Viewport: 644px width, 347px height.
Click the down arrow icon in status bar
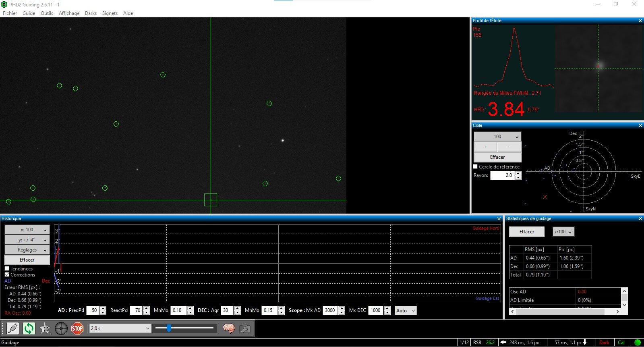pyautogui.click(x=585, y=343)
